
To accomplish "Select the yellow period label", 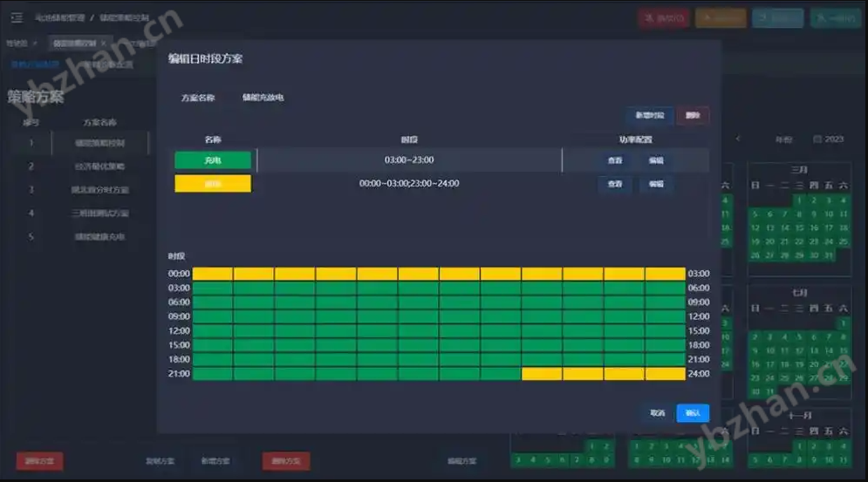I will coord(213,184).
